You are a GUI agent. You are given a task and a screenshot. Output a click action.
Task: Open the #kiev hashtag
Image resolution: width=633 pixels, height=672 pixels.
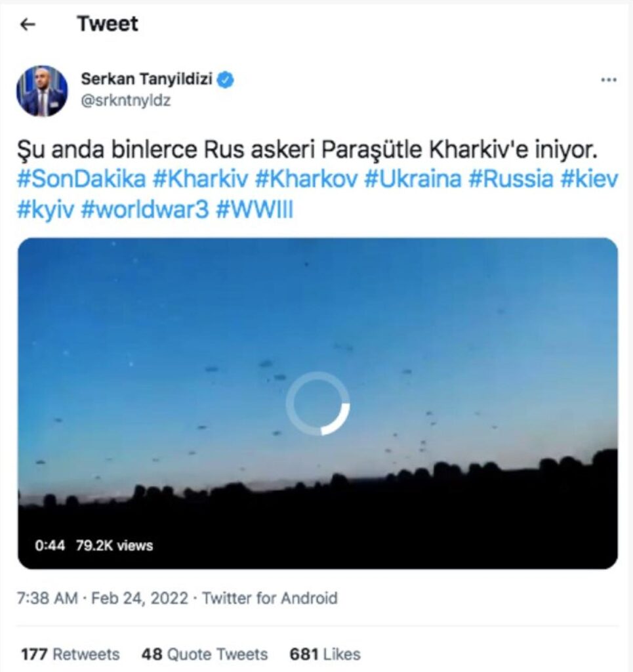[x=589, y=178]
